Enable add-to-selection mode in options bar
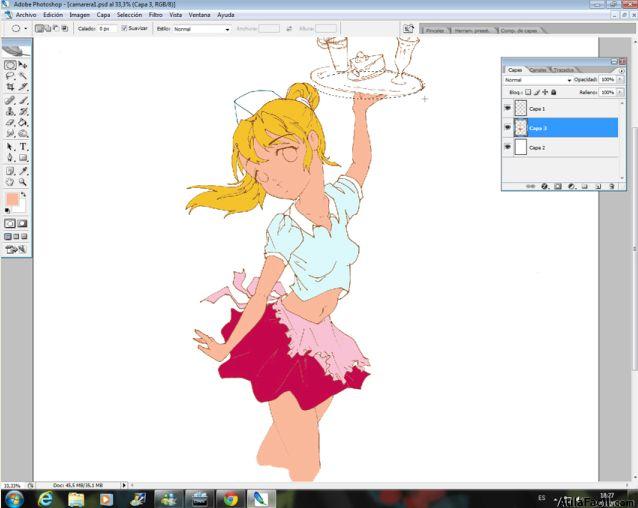Viewport: 638px width, 508px height. [x=47, y=28]
